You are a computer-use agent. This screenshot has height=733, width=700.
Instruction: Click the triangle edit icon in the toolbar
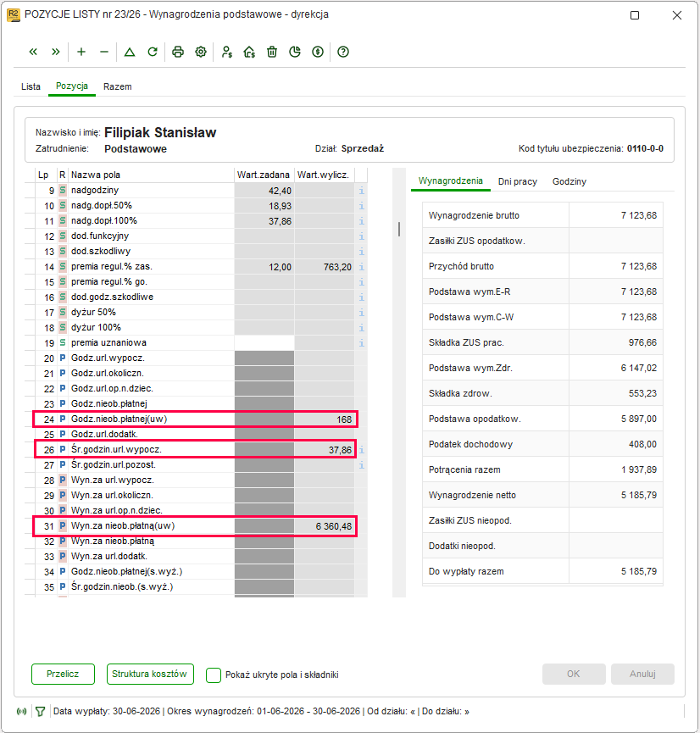click(x=130, y=52)
